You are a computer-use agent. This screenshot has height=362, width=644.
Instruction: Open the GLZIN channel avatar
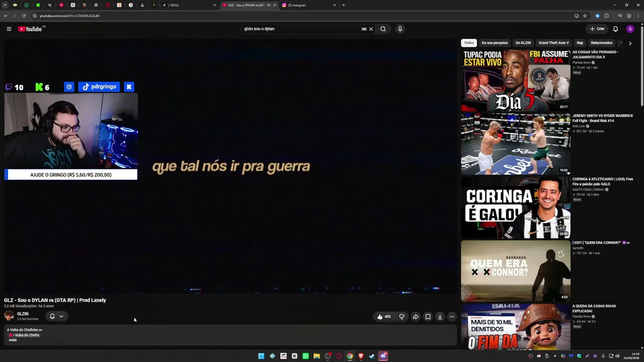coord(9,316)
